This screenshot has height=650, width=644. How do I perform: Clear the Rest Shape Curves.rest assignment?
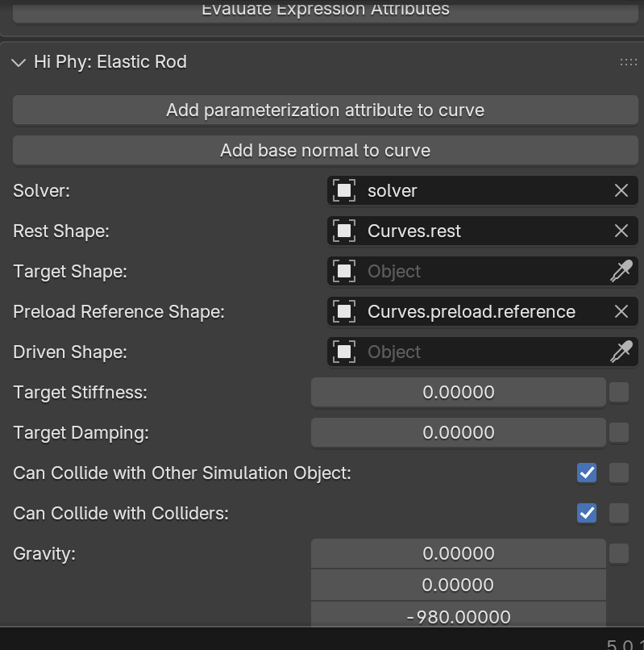621,231
